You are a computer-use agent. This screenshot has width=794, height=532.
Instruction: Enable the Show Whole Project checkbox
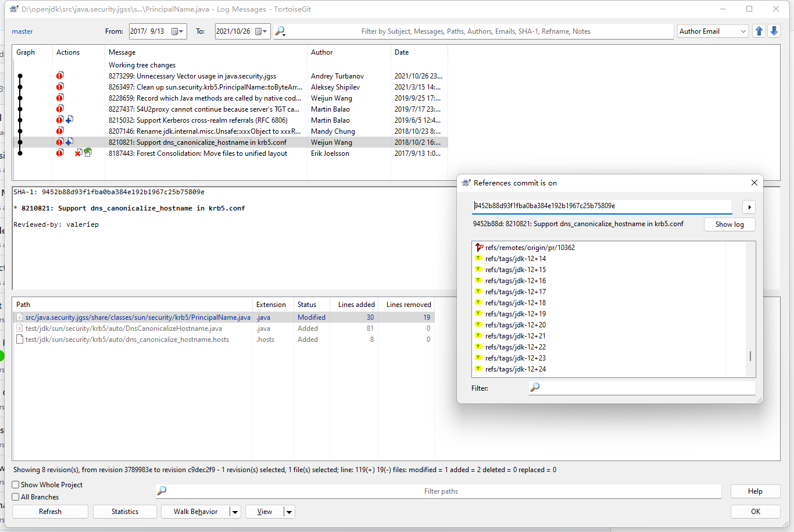[16, 485]
